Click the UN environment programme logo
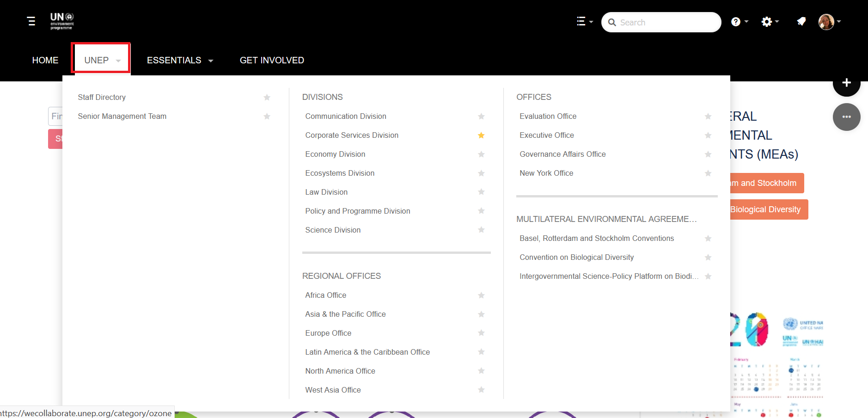Image resolution: width=868 pixels, height=418 pixels. tap(62, 21)
